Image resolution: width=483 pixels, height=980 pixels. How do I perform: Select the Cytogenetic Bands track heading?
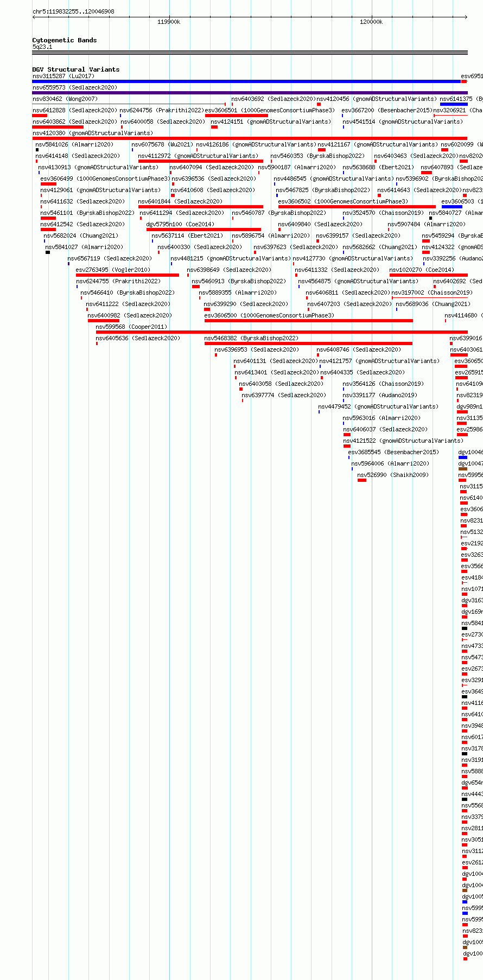65,40
